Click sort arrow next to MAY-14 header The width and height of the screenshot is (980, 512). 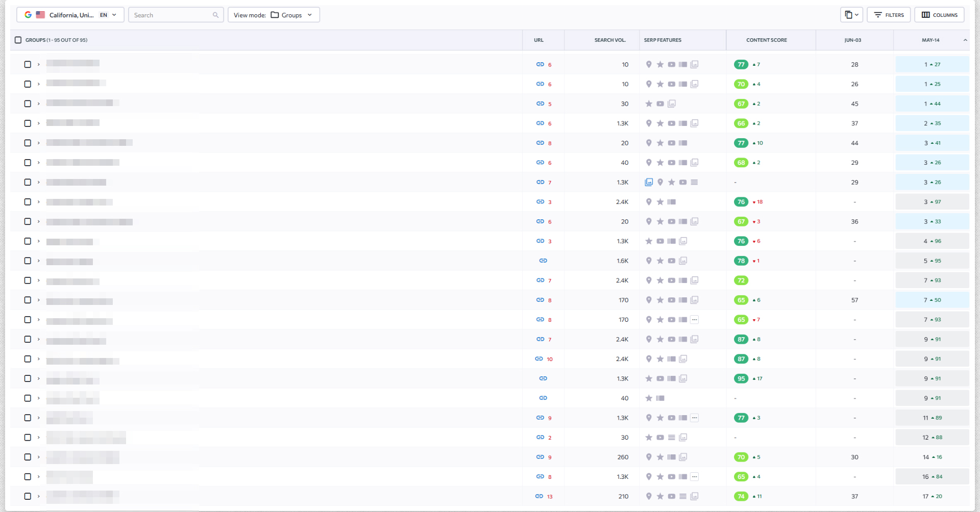tap(965, 40)
